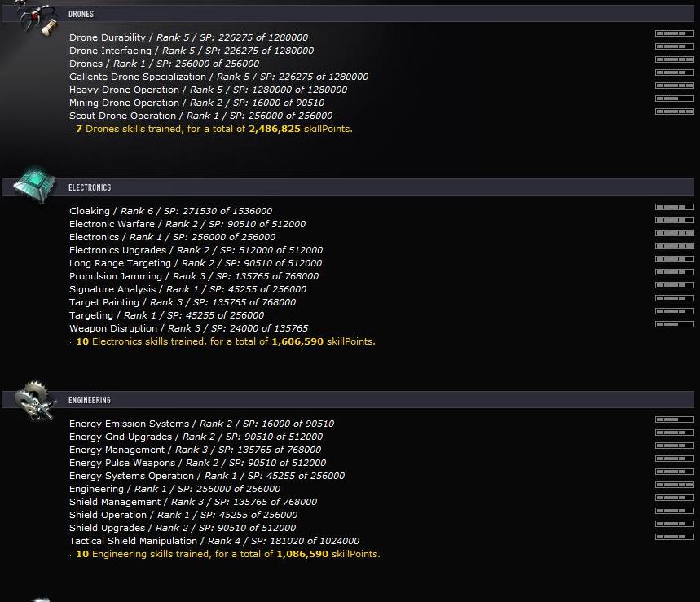
Task: Open the Cloaking skill entry
Action: point(170,211)
